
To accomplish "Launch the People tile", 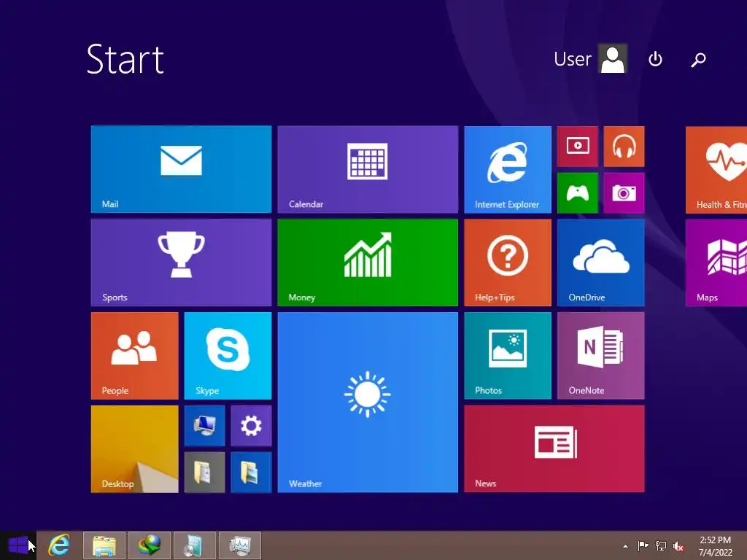I will click(135, 356).
